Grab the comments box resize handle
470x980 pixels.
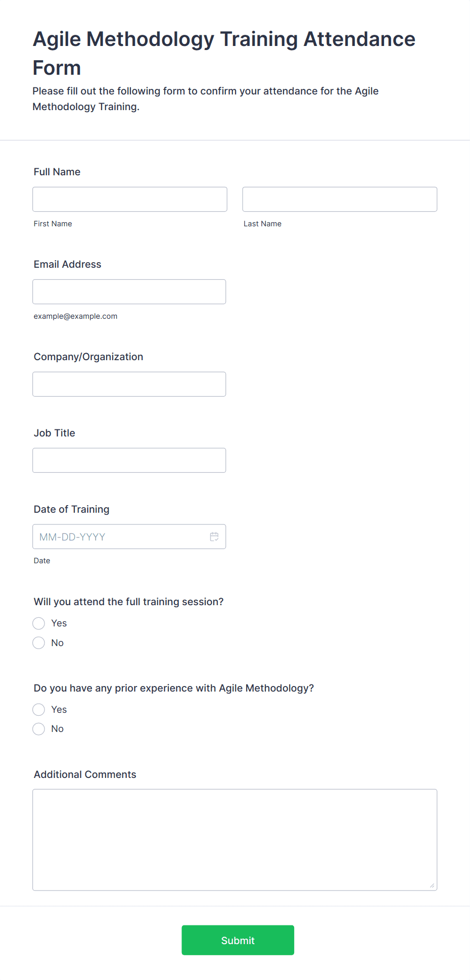[432, 886]
